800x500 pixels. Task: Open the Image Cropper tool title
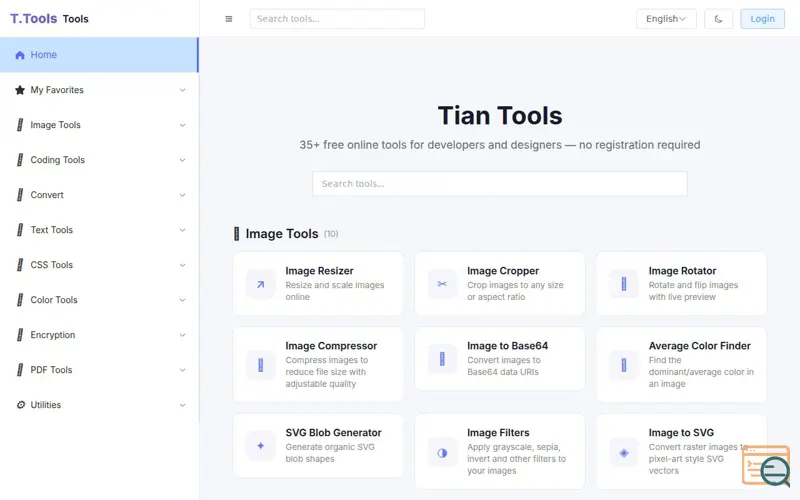click(503, 271)
